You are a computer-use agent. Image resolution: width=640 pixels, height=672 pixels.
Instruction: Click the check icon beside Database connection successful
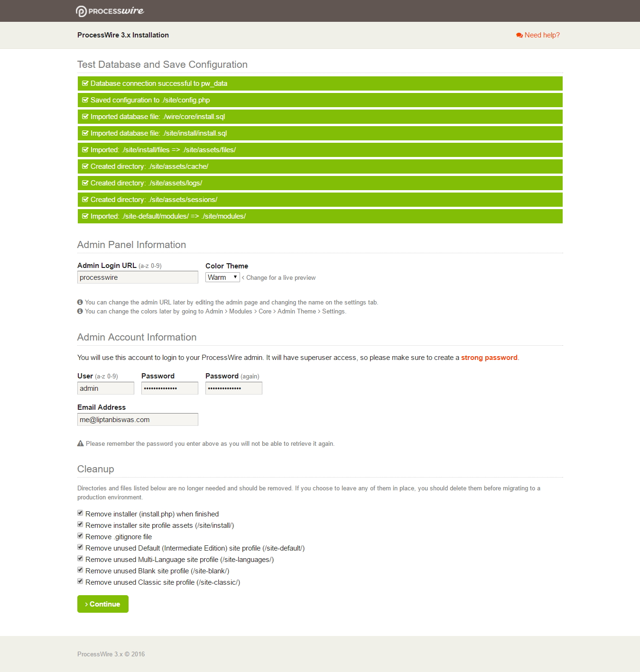pos(85,83)
